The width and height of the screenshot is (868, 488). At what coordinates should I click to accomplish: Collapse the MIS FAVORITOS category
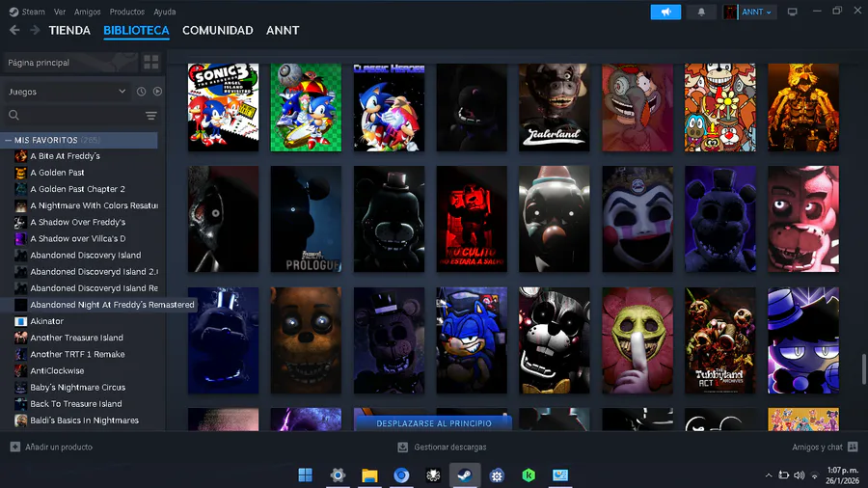[80, 140]
